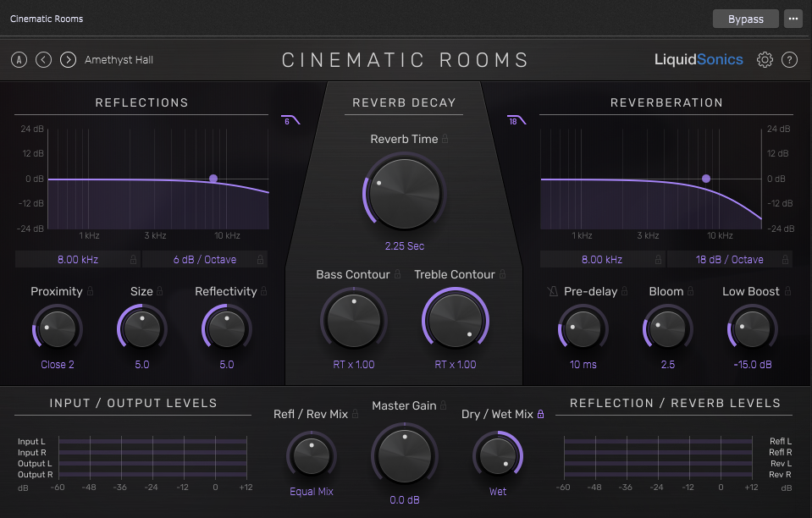Click the Reflectivity value 5.0
The height and width of the screenshot is (518, 812).
point(226,365)
